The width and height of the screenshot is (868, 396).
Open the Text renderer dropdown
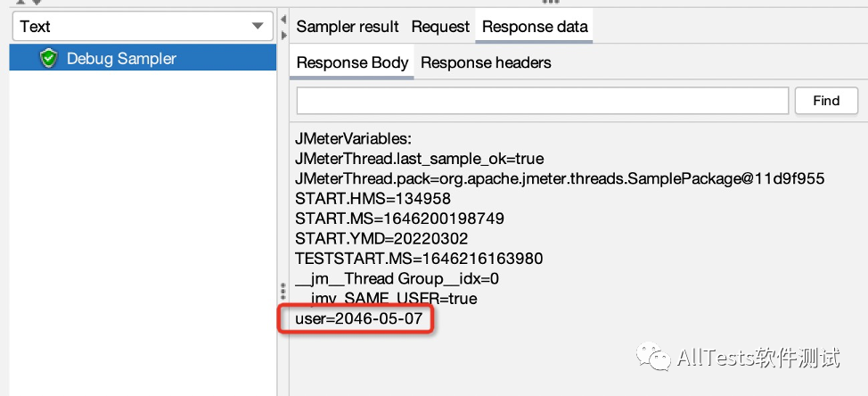pos(143,26)
